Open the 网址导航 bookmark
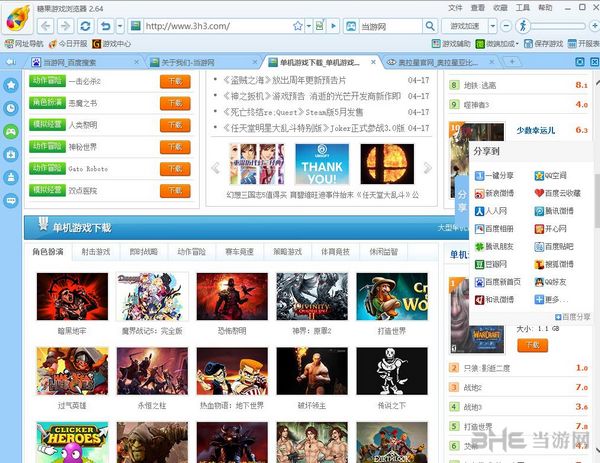The width and height of the screenshot is (600, 463). [x=24, y=44]
